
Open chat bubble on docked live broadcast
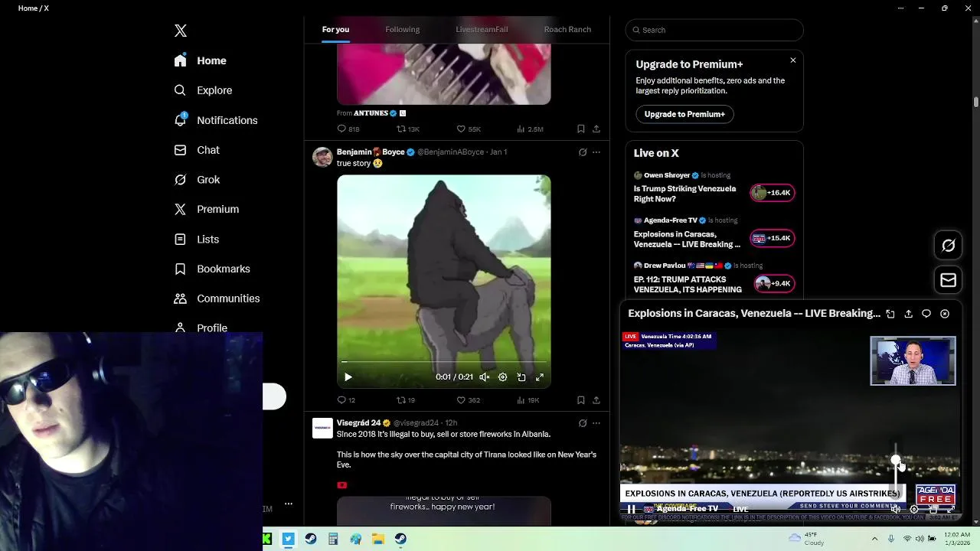[x=926, y=314]
